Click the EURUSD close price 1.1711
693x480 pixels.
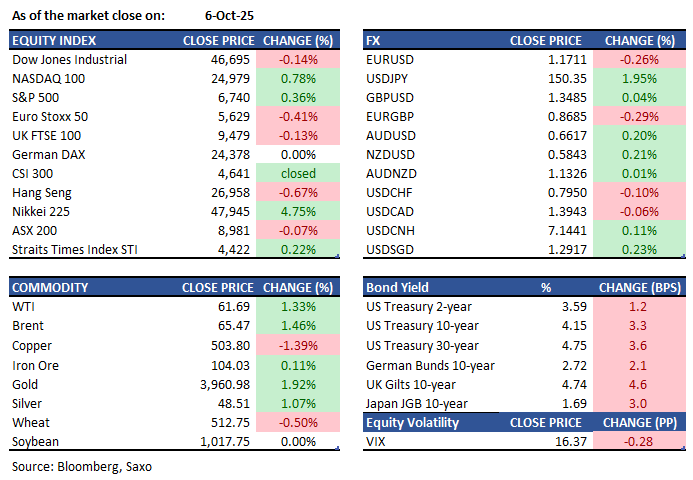(x=559, y=59)
